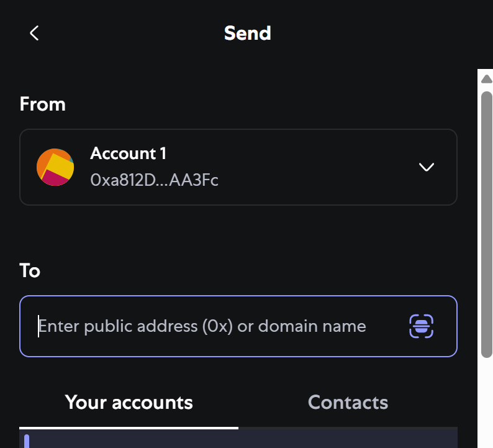Screen dimensions: 493x448
Task: Click the Account 1 avatar icon
Action: tap(55, 167)
